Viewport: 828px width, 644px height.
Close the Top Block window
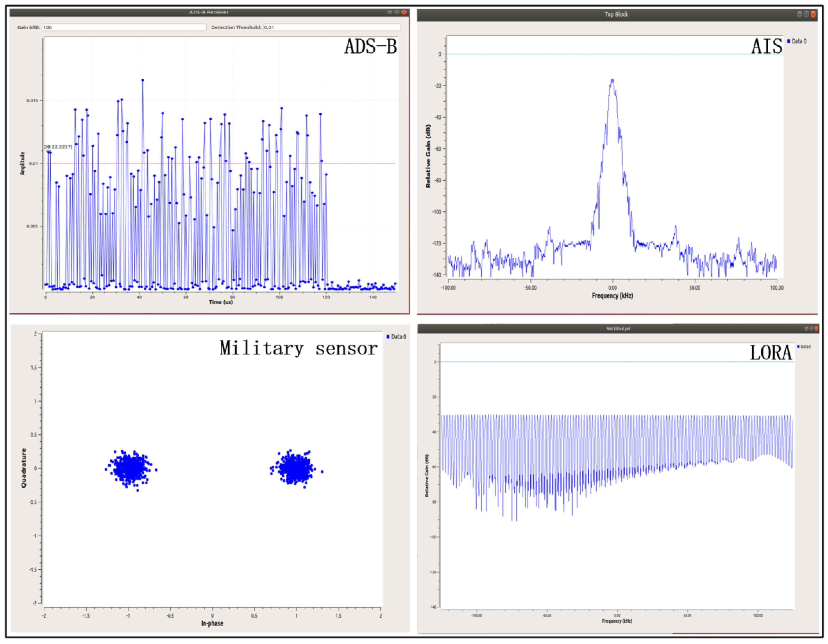[x=813, y=14]
